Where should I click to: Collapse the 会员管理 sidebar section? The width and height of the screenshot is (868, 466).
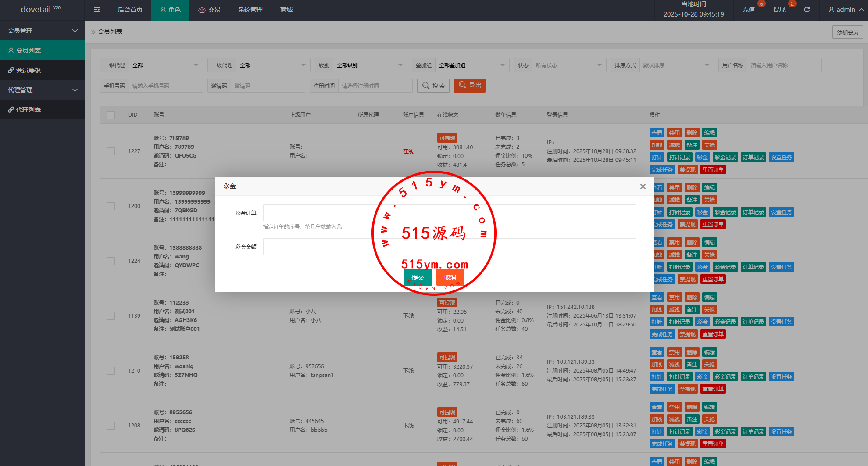click(x=42, y=31)
